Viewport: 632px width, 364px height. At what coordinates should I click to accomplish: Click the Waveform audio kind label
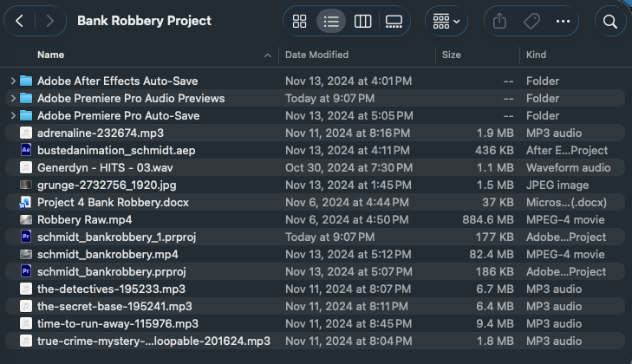click(568, 167)
